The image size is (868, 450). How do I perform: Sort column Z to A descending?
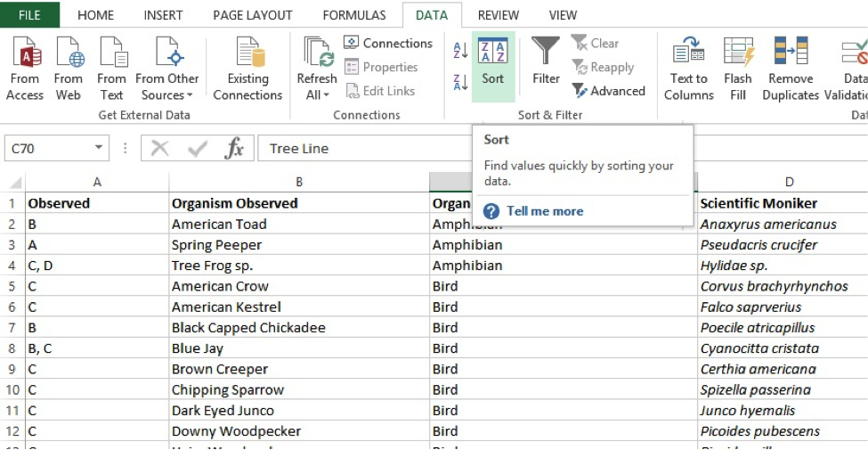click(460, 83)
